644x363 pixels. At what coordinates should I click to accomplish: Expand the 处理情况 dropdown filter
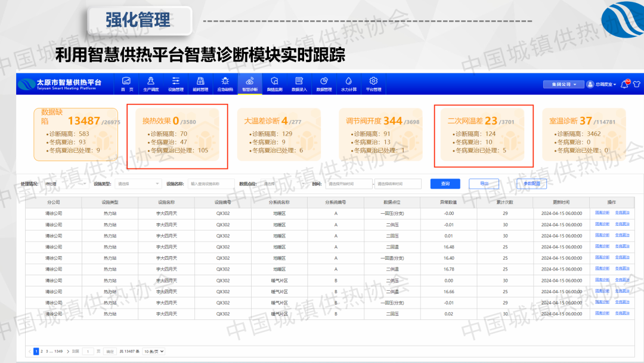click(x=66, y=184)
